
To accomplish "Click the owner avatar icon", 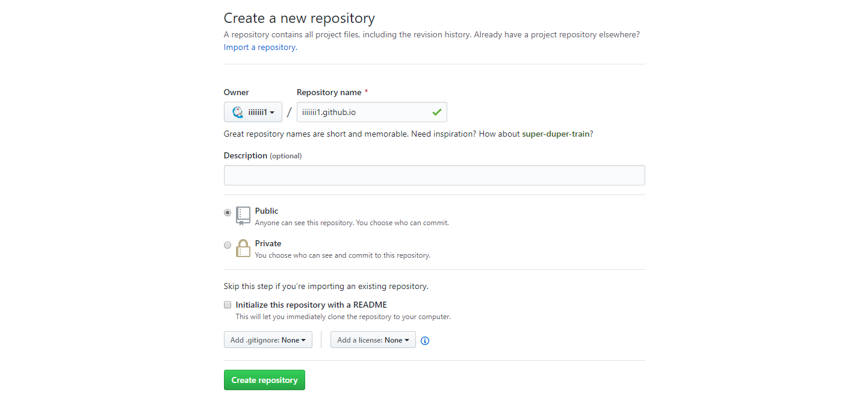I will point(238,112).
